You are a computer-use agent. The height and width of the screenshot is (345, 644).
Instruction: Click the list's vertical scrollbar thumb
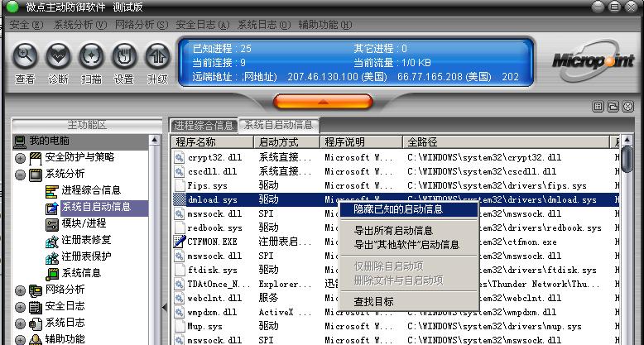627,159
